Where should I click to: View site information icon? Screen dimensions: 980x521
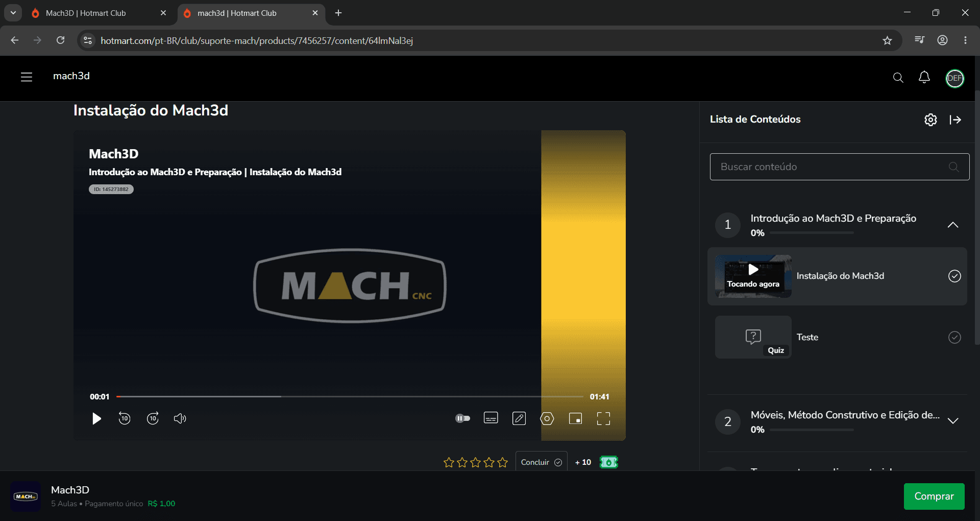coord(88,40)
